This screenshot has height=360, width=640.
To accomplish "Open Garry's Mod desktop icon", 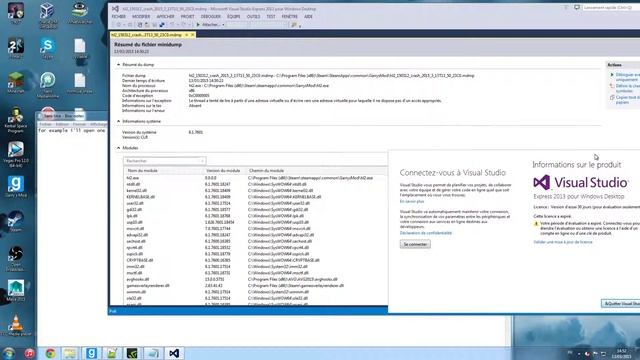I will (x=16, y=187).
